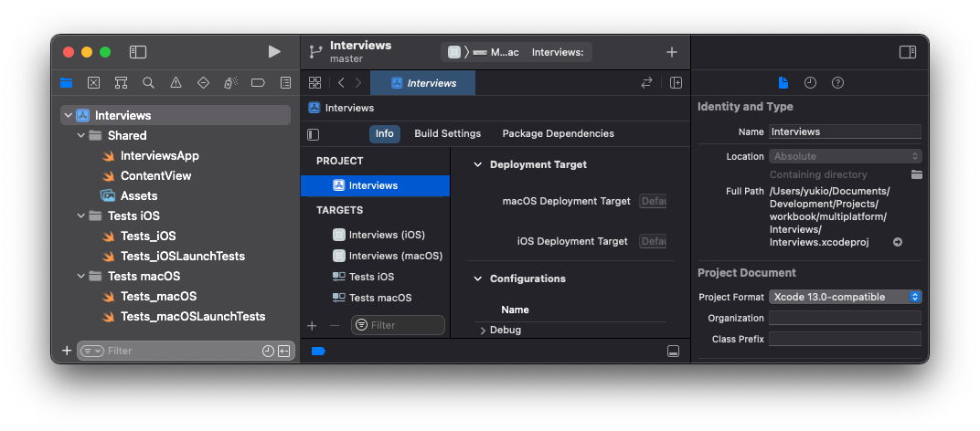
Task: Collapse the Tests macOS group
Action: (x=80, y=276)
